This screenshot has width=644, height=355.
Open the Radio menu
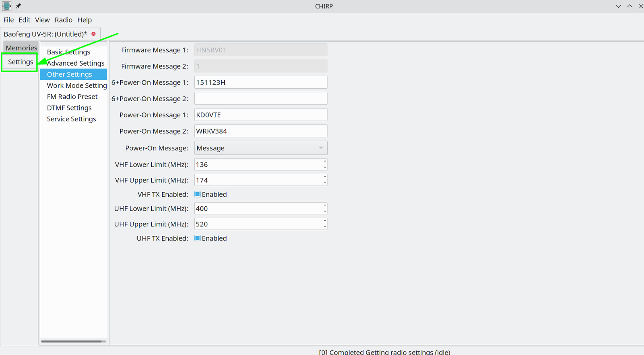(64, 20)
